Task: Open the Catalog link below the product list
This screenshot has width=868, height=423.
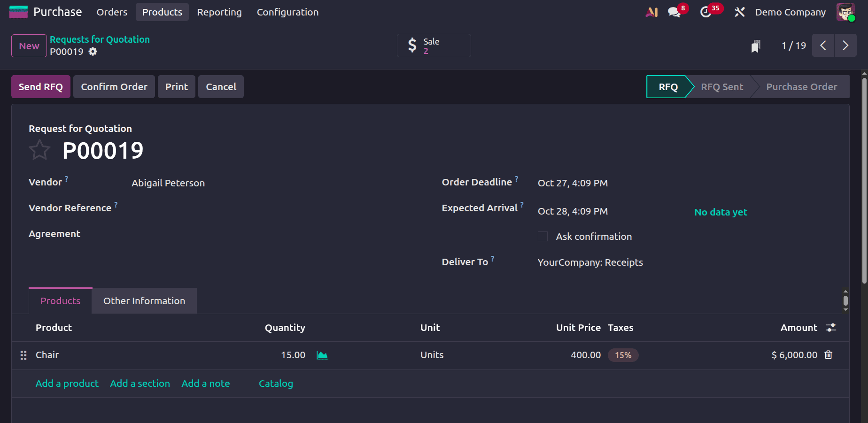Action: click(x=276, y=384)
